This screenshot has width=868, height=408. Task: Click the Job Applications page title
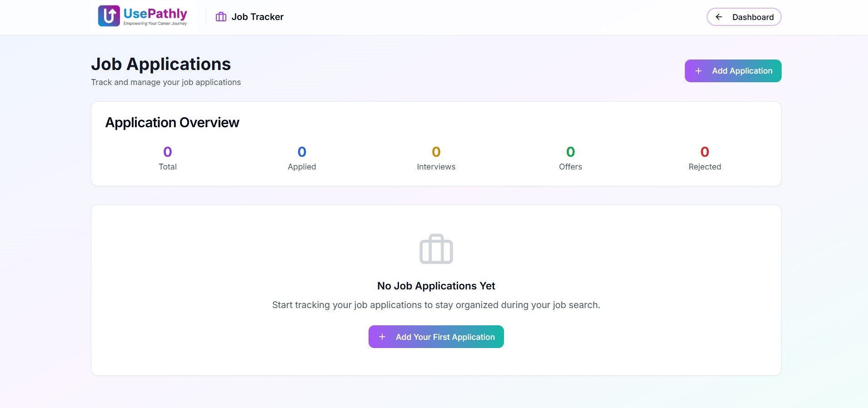pos(161,64)
